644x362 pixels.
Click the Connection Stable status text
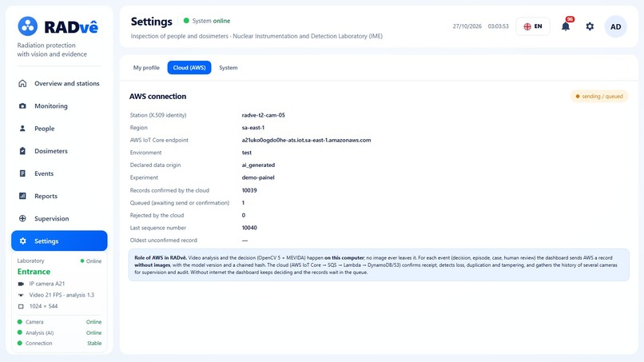point(94,343)
